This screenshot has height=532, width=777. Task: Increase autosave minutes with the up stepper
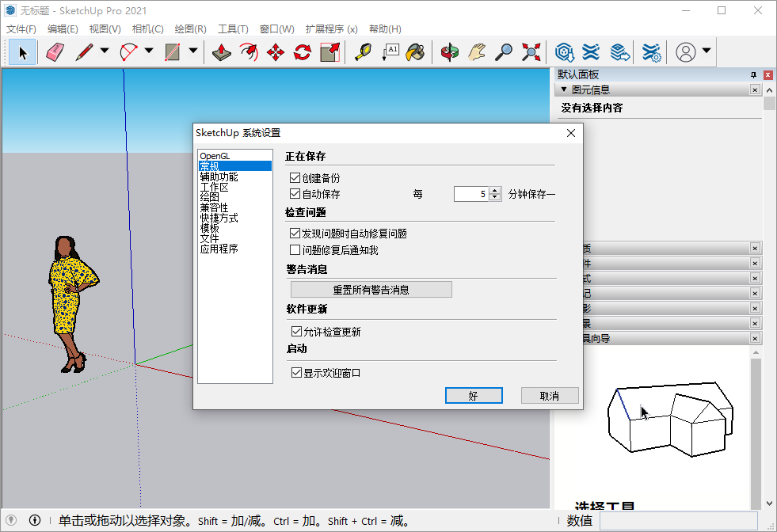(x=496, y=190)
